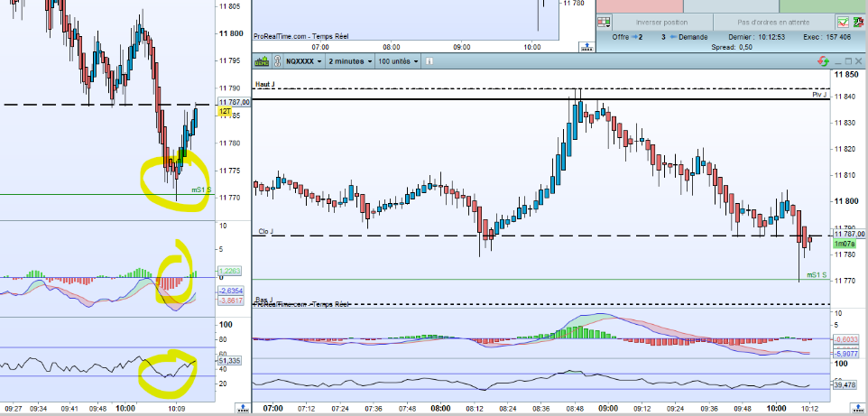Viewport: 868px width, 416px height.
Task: Click ProRealTime.com - Temps Réel in top chart
Action: (x=301, y=36)
